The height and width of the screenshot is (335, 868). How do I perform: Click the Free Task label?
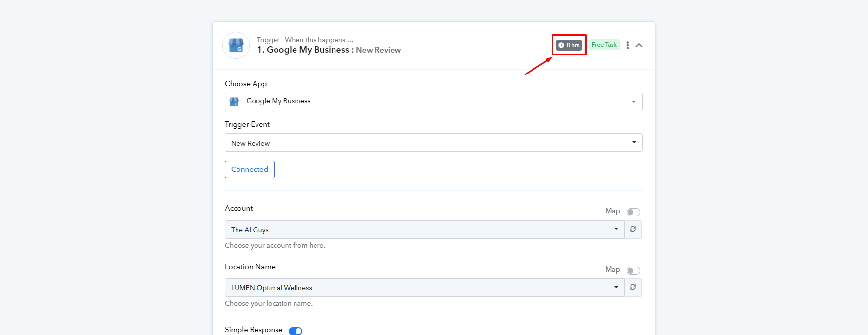[x=604, y=45]
